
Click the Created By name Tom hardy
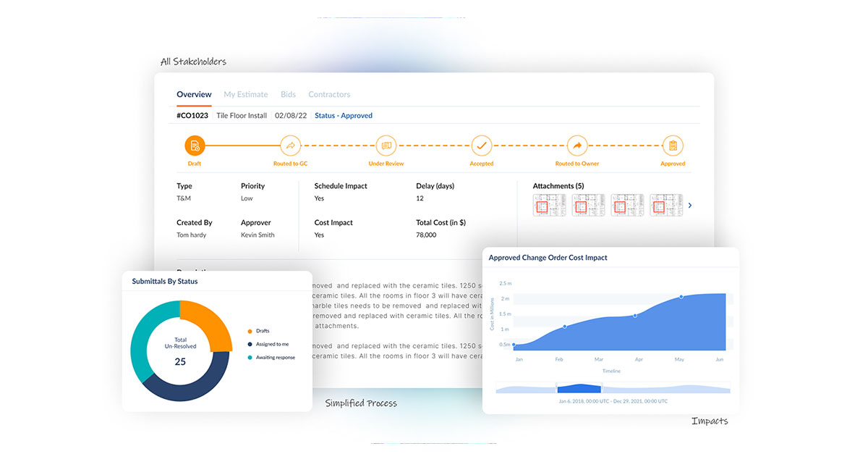(x=192, y=235)
